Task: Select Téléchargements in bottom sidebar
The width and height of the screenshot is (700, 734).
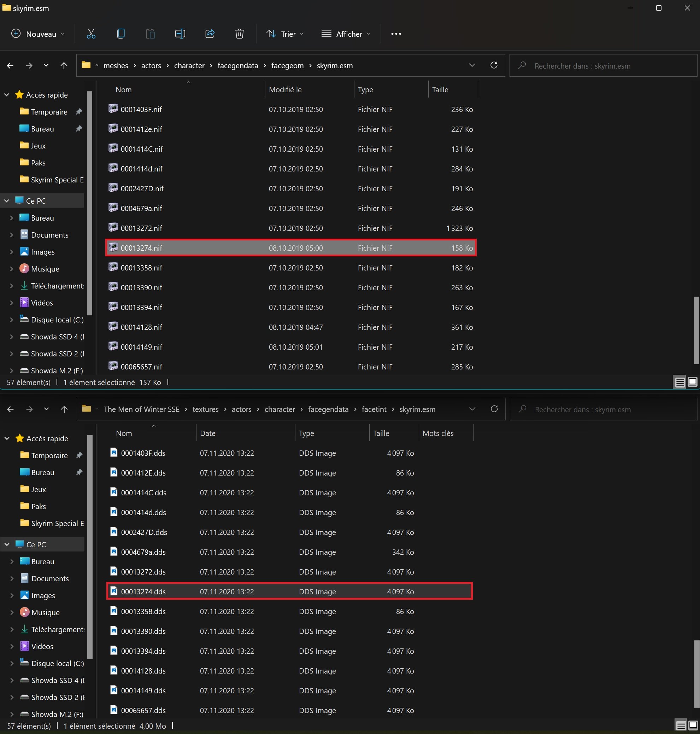Action: coord(52,629)
